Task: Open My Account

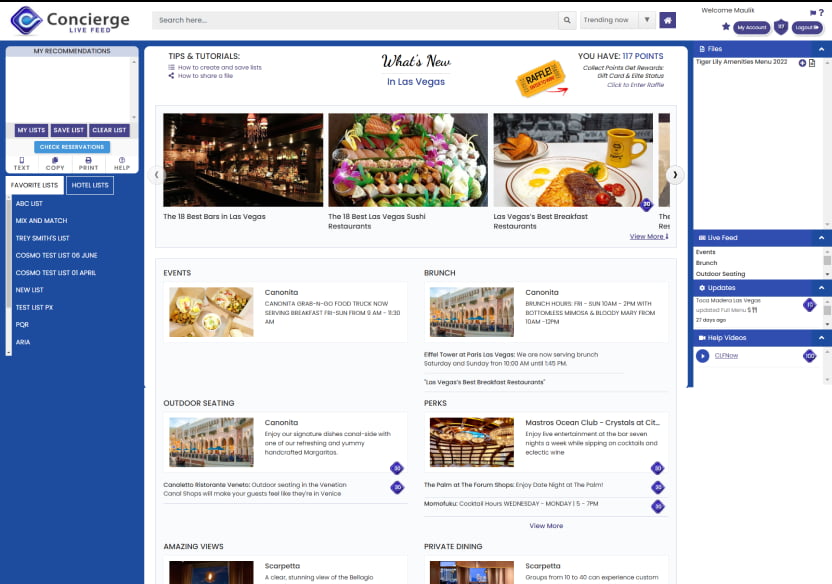Action: coord(751,27)
